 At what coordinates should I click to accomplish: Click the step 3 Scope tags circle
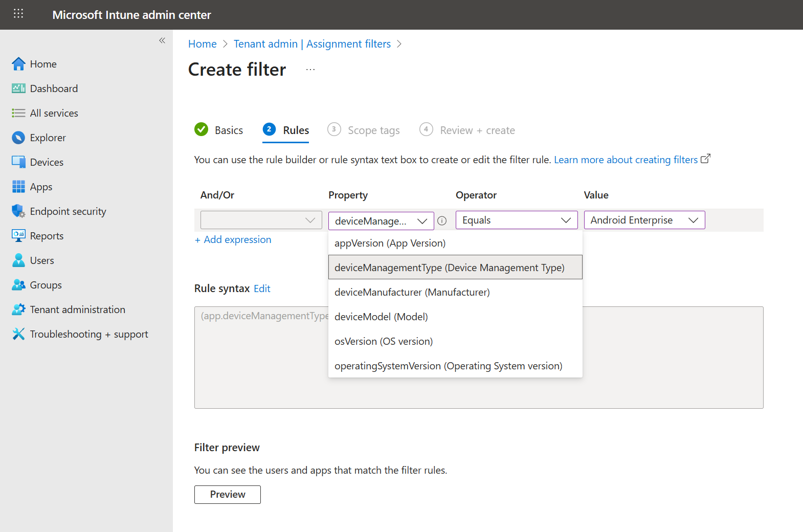(334, 129)
